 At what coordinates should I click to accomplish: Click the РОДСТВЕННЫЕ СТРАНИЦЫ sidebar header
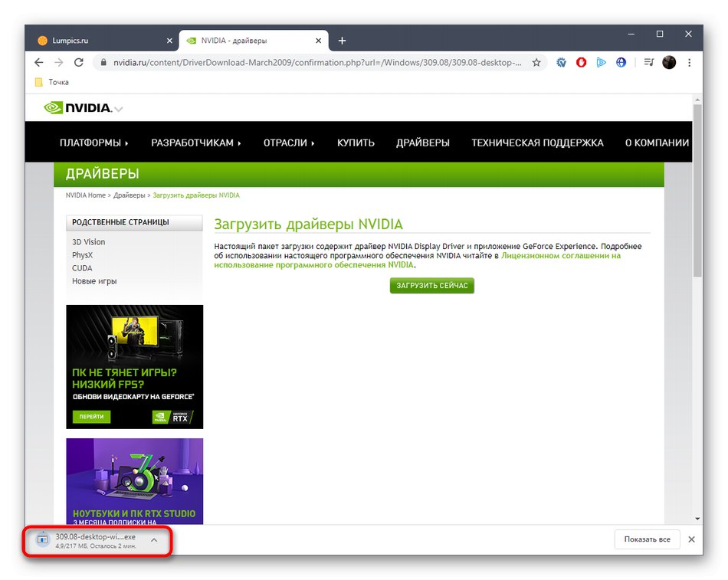click(x=135, y=222)
